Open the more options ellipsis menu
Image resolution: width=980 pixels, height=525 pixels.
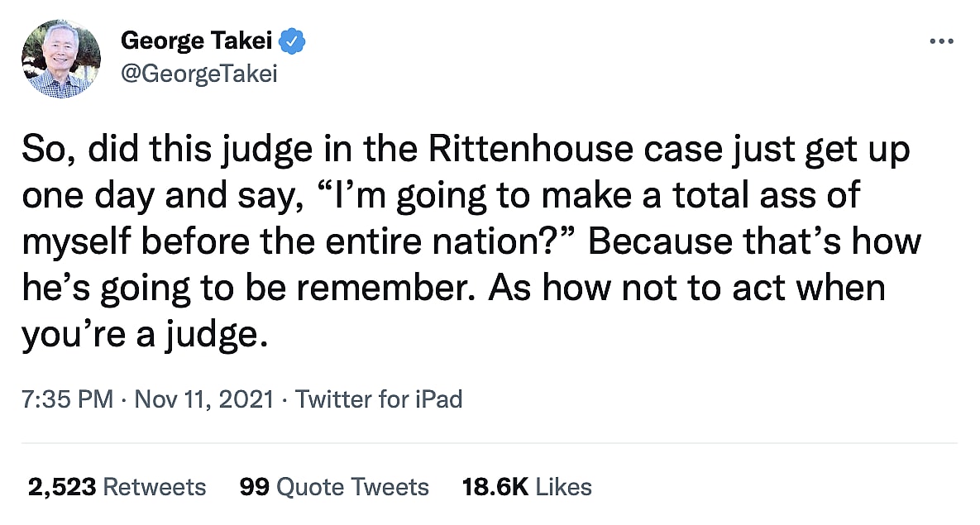click(x=941, y=41)
